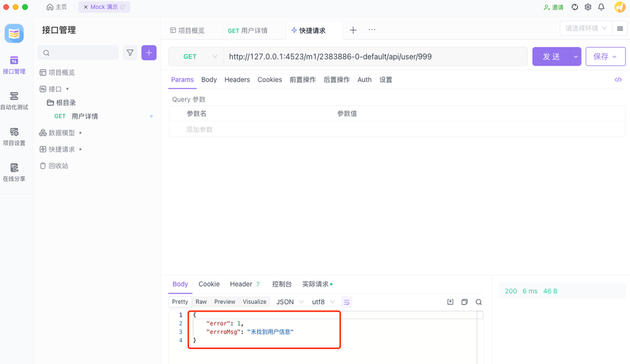Open the 请选择环境 environment selector

585,28
